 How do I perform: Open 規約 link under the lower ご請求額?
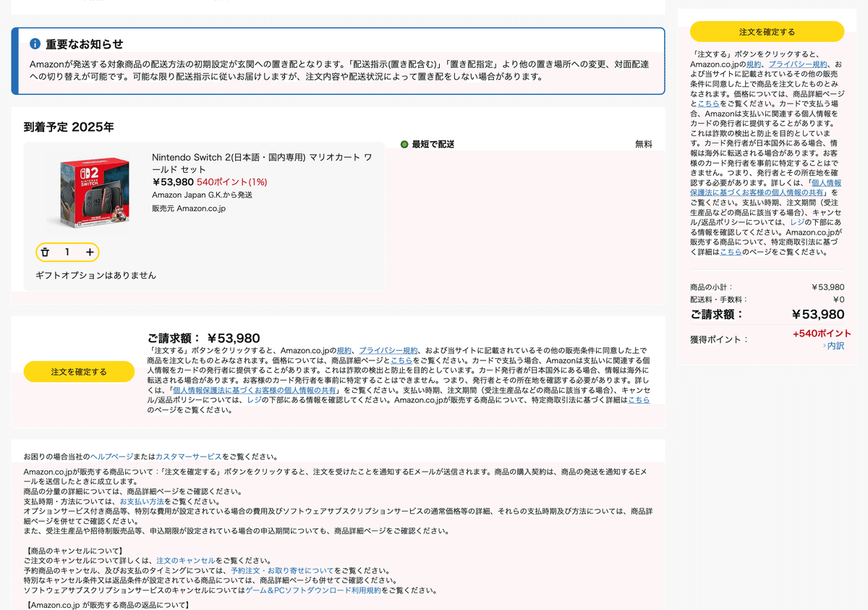344,350
